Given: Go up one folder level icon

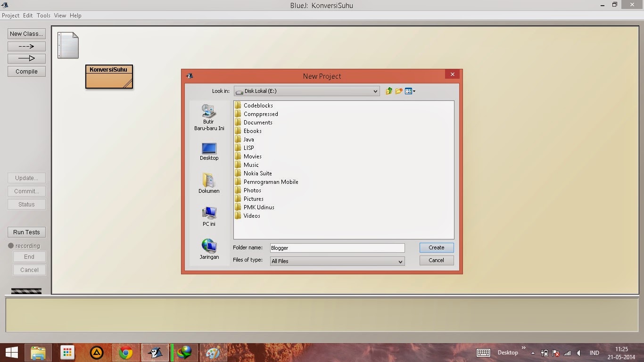Looking at the screenshot, I should (389, 91).
